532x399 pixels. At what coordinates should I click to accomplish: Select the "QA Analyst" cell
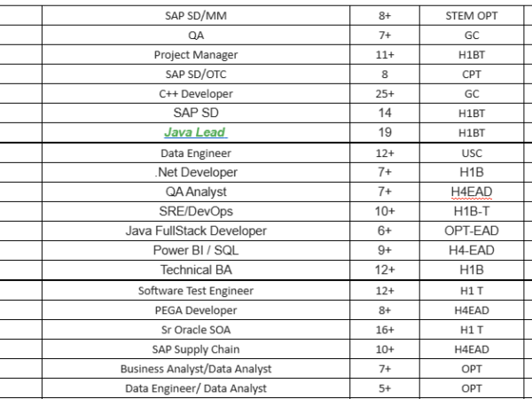coord(195,192)
